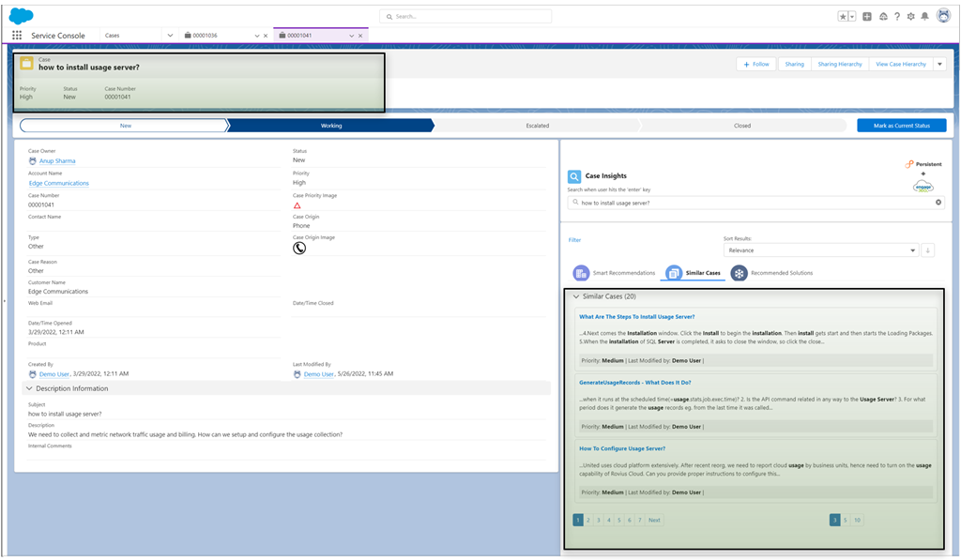Click the global Search input field
961x560 pixels.
click(x=465, y=17)
